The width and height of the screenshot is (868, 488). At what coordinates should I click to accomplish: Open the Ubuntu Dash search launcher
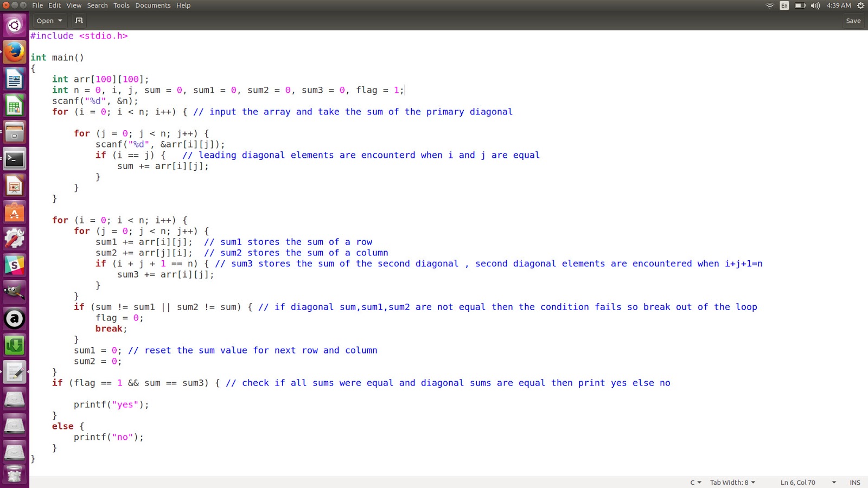15,25
